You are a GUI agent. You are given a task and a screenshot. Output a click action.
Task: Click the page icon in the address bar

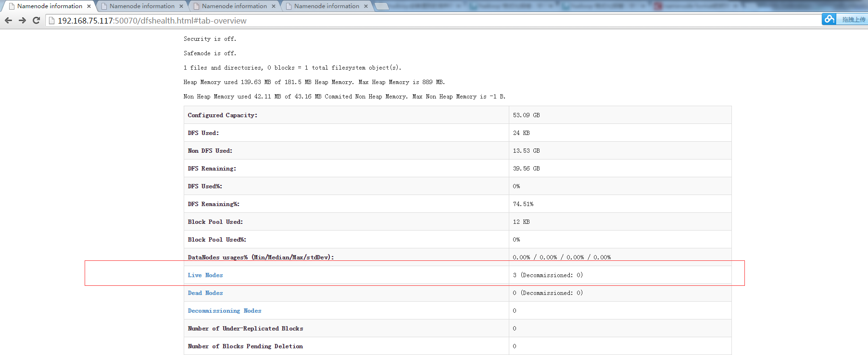coord(52,21)
